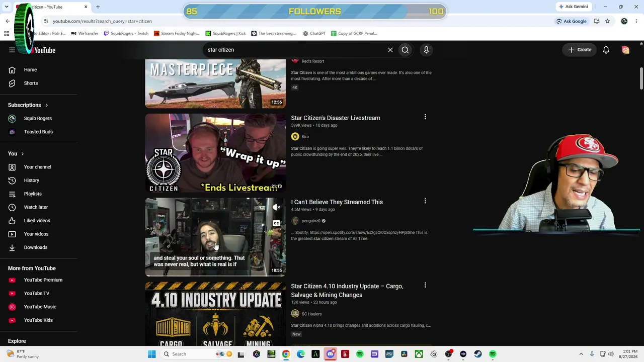Open Microsoft Edge from the taskbar
Viewport: 644px width, 362px height.
(300, 354)
